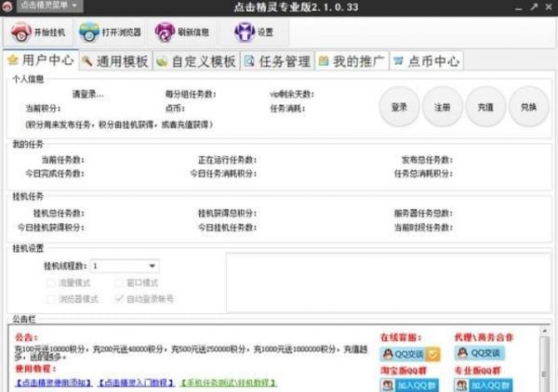Click the app logo in the title bar
Image resolution: width=558 pixels, height=392 pixels.
coord(7,7)
